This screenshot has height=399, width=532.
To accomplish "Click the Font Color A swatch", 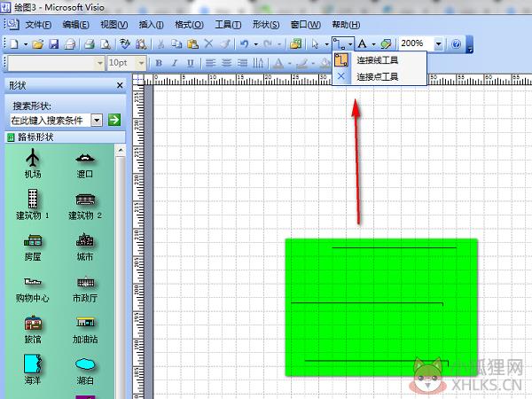I will (278, 63).
